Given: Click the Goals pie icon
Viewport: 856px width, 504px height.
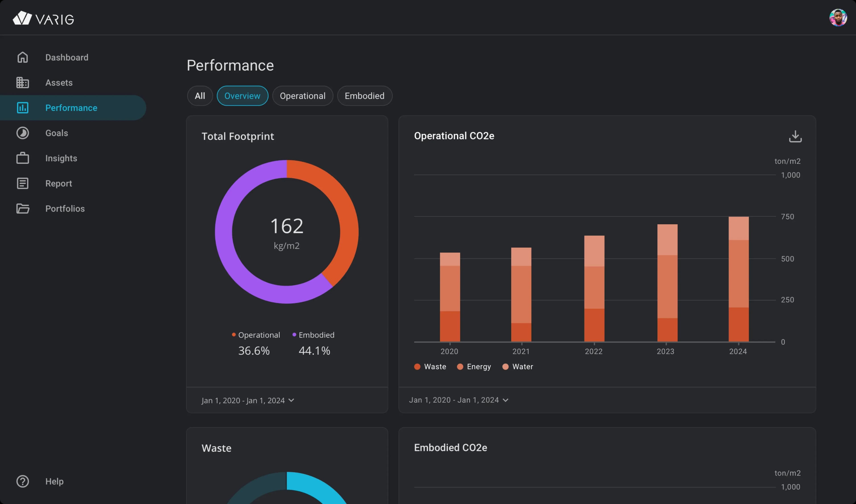Looking at the screenshot, I should 23,133.
